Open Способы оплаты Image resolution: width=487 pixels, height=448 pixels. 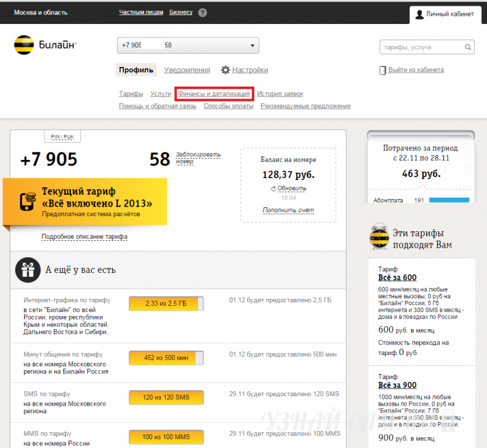[228, 106]
